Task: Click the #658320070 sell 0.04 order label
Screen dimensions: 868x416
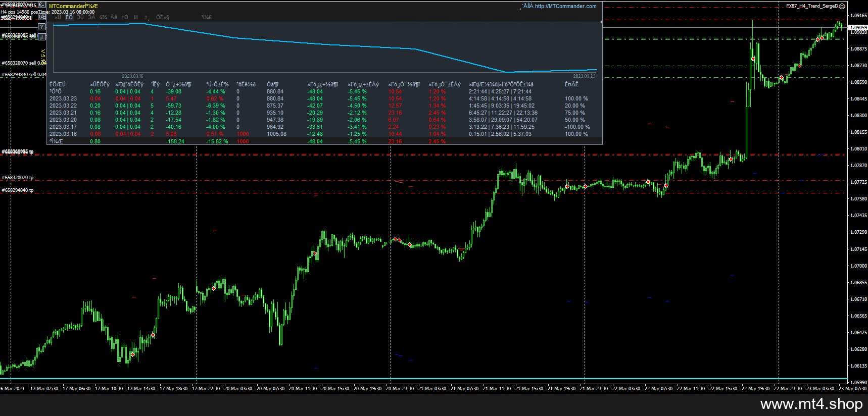Action: [x=24, y=63]
